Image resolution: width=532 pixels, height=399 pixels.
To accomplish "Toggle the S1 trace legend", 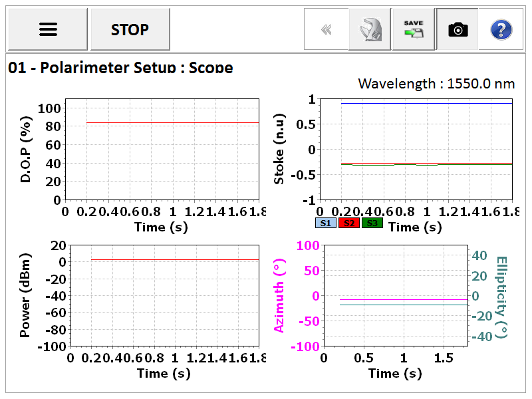I will click(x=326, y=223).
